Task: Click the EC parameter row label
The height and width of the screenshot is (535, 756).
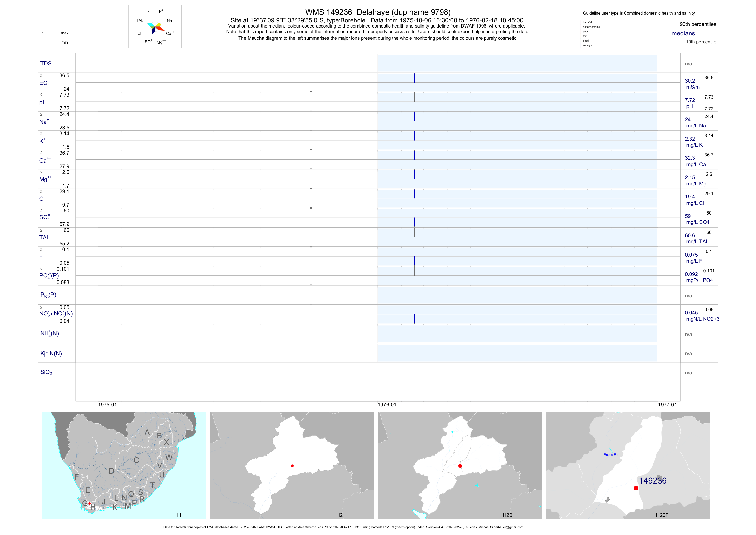Action: (43, 83)
